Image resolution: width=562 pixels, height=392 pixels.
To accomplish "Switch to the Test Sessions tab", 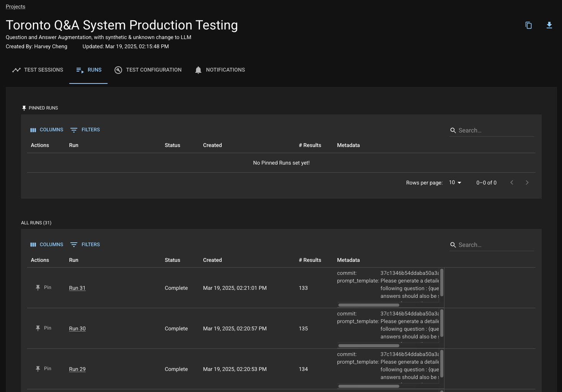I will (38, 70).
